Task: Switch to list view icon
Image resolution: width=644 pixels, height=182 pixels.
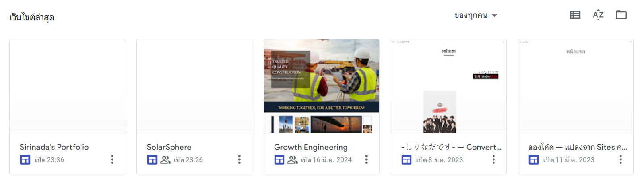Action: [575, 15]
